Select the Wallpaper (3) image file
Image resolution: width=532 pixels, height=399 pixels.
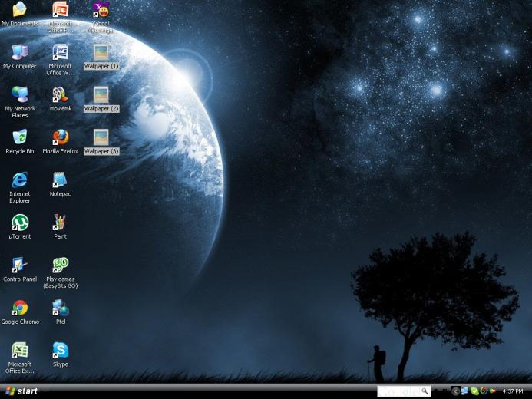(x=101, y=142)
